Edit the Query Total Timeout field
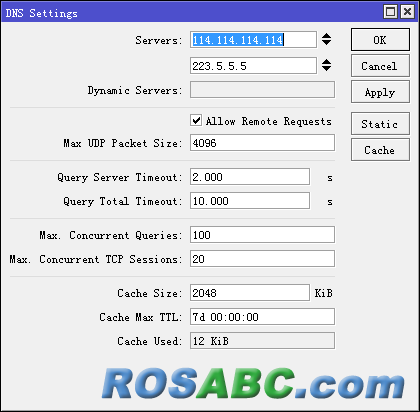This screenshot has height=412, width=420. point(250,201)
